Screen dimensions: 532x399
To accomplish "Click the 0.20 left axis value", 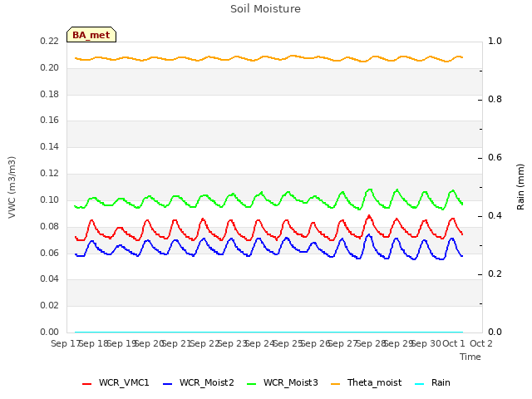I will (50, 67).
